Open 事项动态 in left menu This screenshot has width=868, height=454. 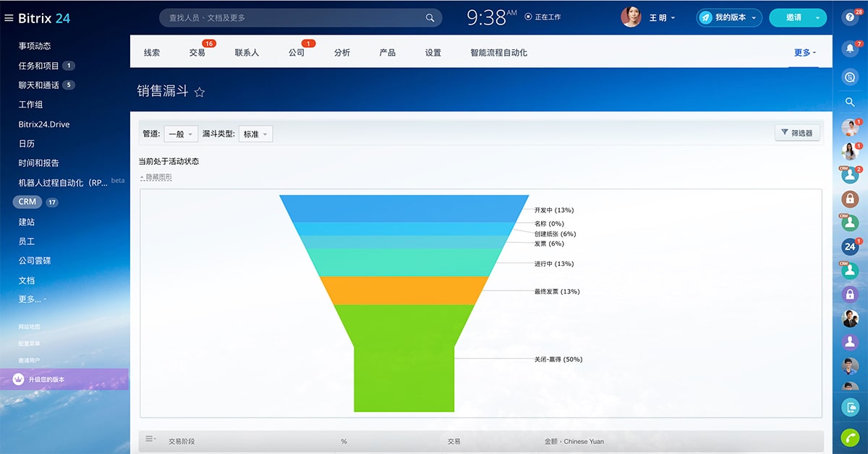coord(35,46)
